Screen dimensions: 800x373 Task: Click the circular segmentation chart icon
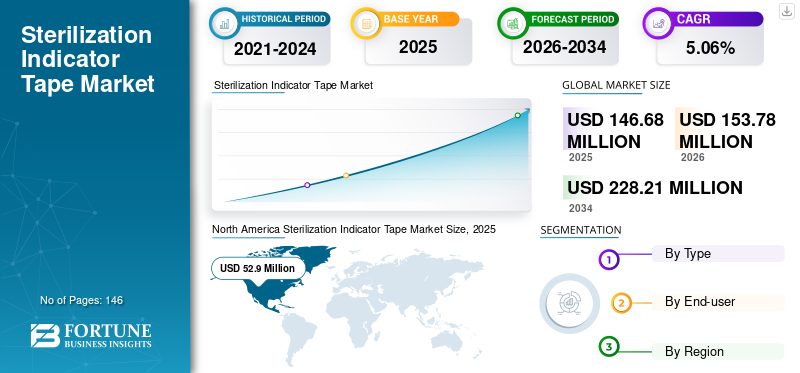pos(569,303)
